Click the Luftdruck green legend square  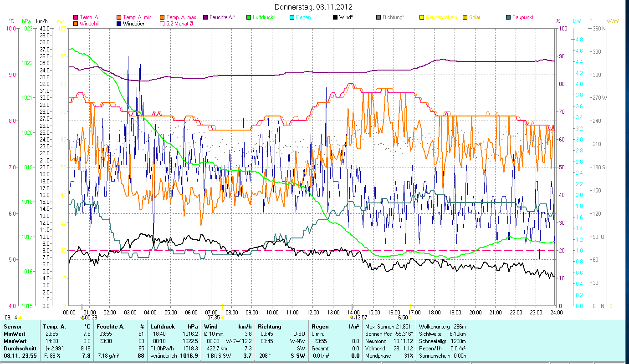pos(249,17)
